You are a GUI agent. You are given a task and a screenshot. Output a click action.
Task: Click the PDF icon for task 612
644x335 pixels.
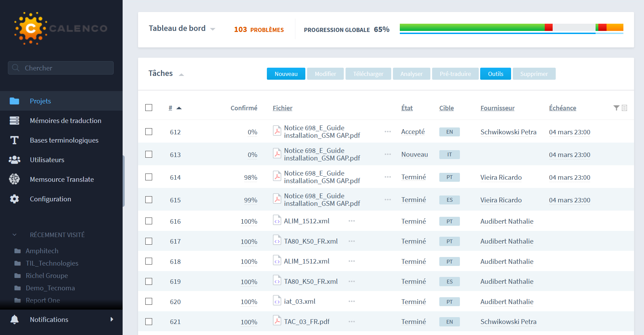click(x=277, y=131)
